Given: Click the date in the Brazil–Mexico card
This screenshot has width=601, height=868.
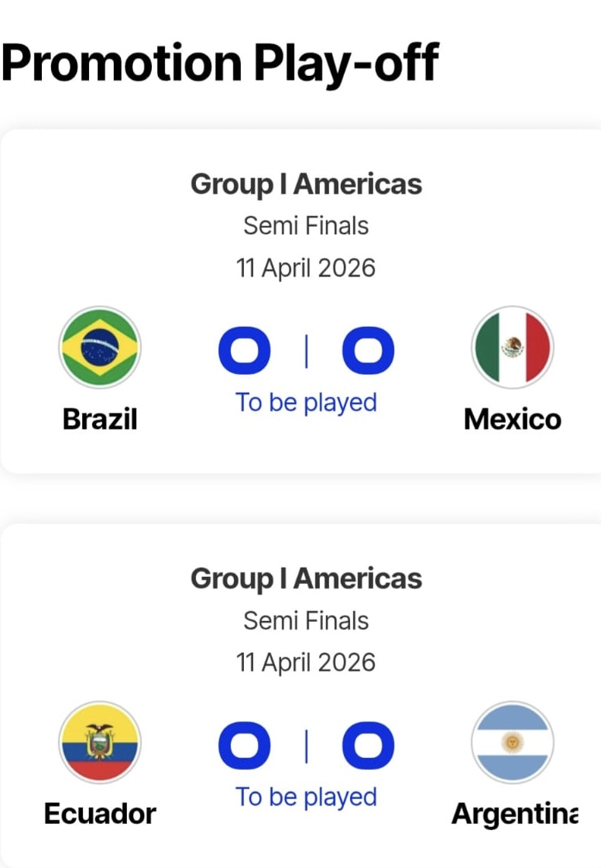Looking at the screenshot, I should tap(306, 268).
